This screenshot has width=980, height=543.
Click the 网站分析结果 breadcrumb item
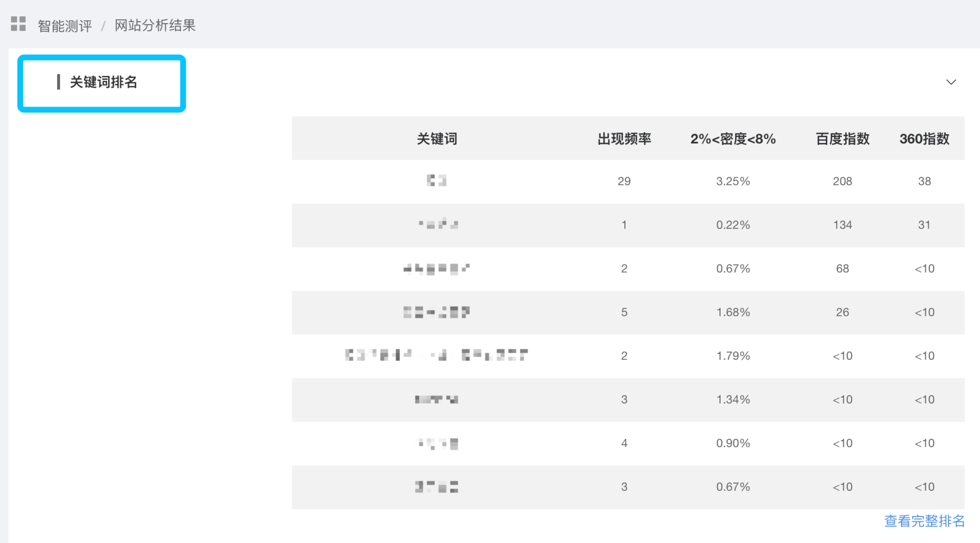point(155,26)
